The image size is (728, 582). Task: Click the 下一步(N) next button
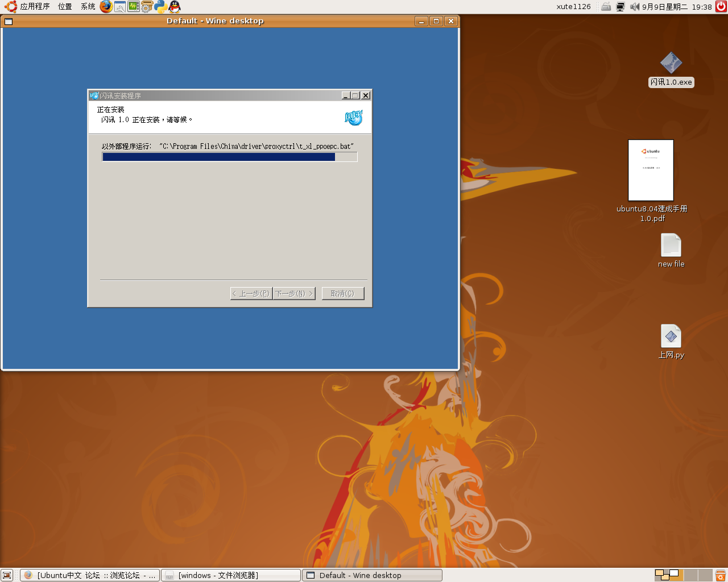point(294,293)
